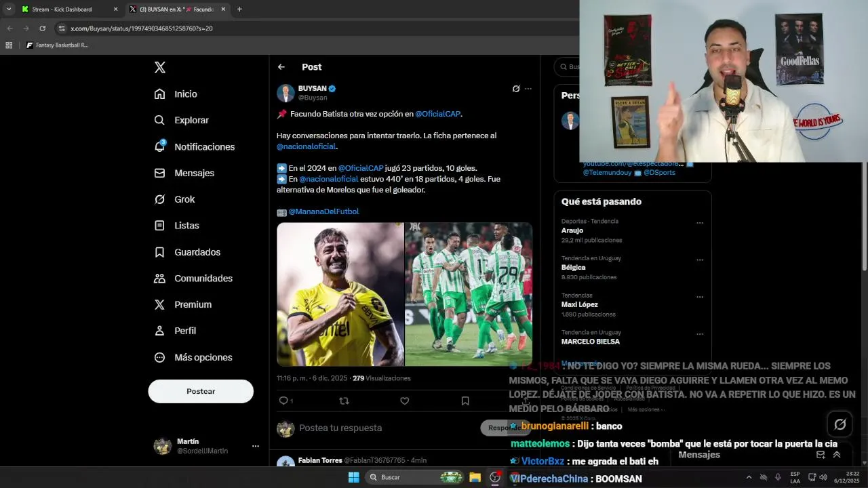This screenshot has height=488, width=868.
Task: Close the Kick Dashboard tab
Action: pos(115,9)
